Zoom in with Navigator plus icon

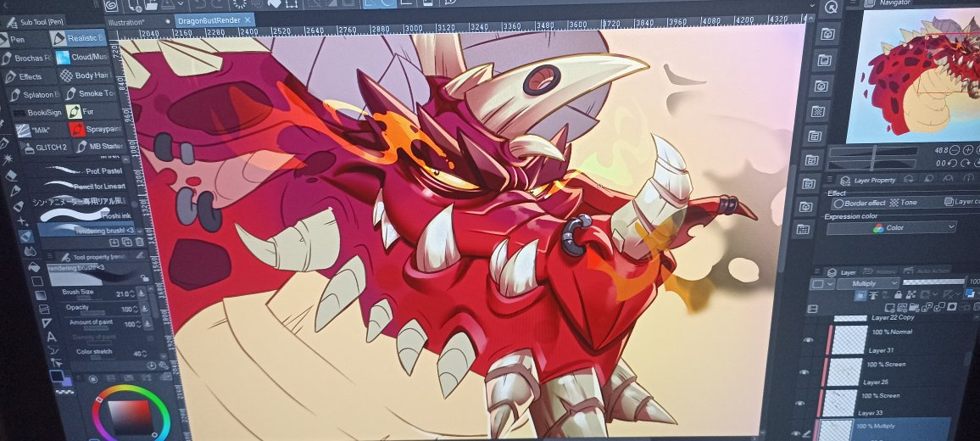pos(967,150)
